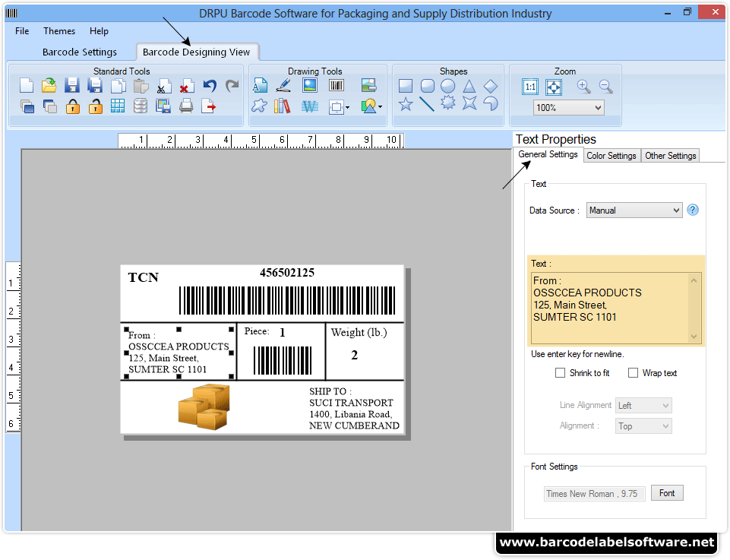Zoom in on the label

point(583,87)
